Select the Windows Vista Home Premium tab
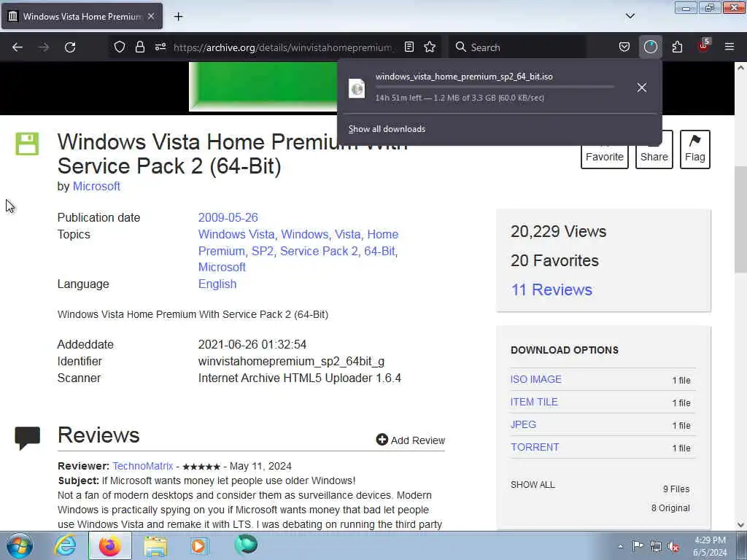 click(x=82, y=16)
